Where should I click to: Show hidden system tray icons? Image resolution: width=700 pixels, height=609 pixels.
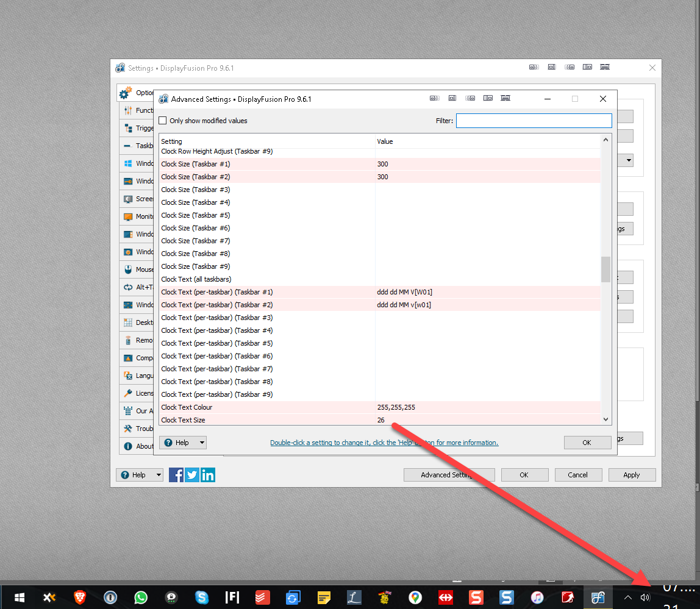tap(627, 597)
